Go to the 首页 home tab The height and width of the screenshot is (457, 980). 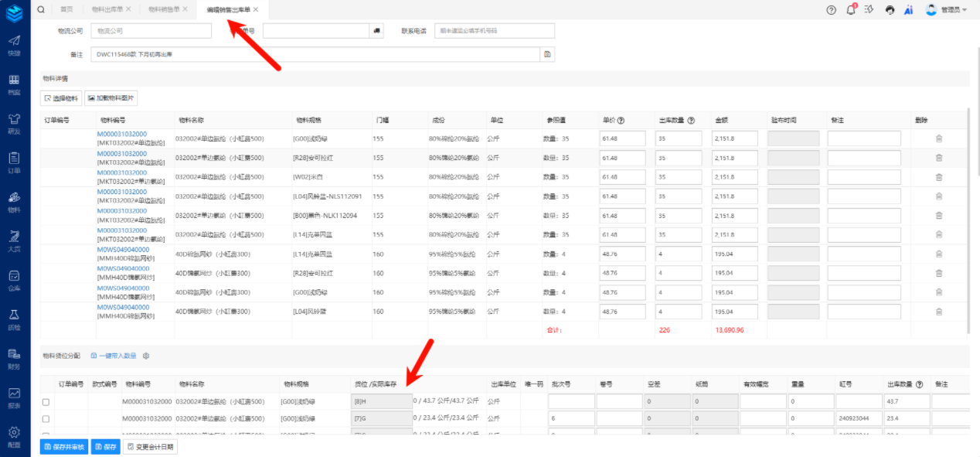click(67, 9)
